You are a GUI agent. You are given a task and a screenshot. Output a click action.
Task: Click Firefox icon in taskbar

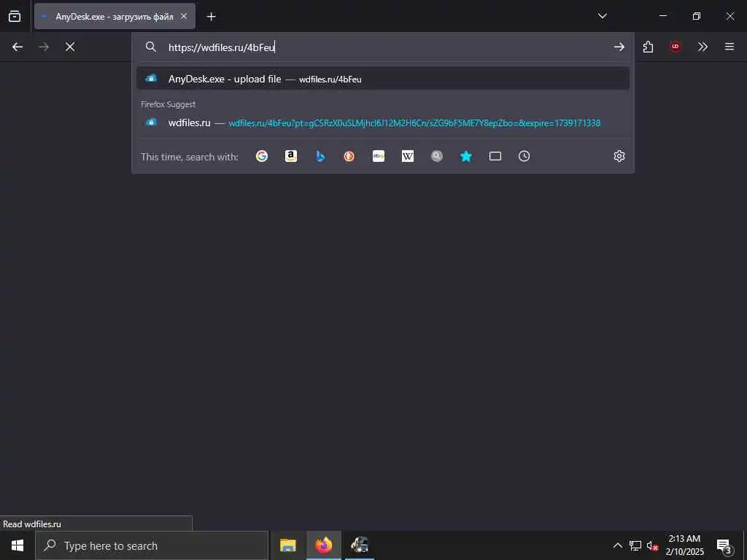pyautogui.click(x=323, y=545)
